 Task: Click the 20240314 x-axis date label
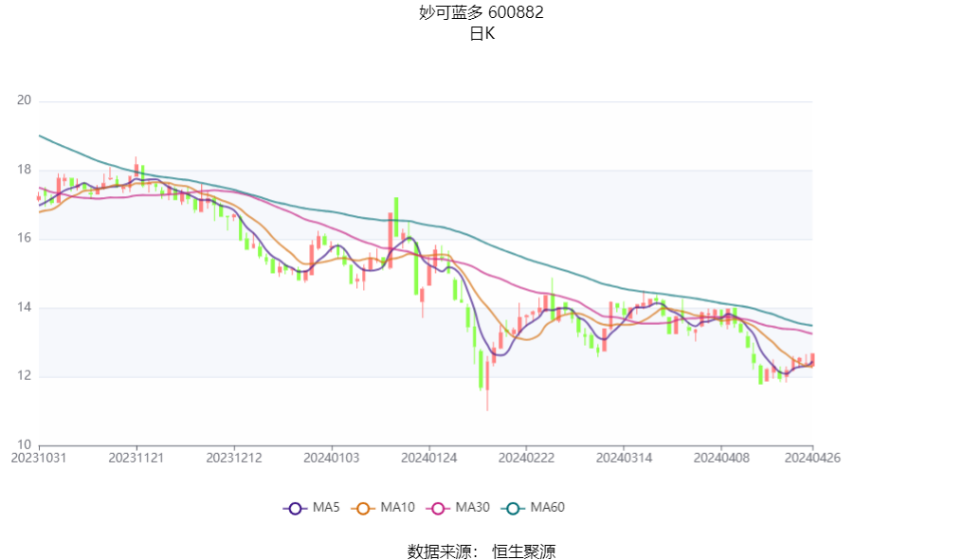[624, 458]
